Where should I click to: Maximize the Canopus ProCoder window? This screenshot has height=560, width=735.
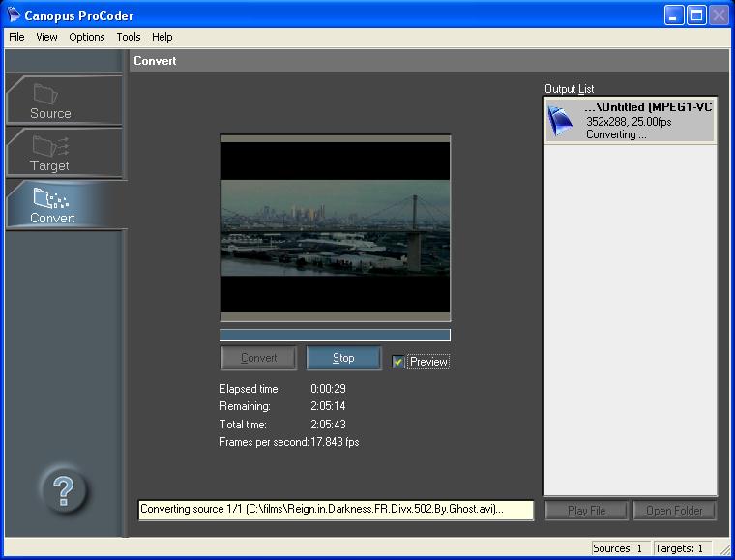(696, 15)
